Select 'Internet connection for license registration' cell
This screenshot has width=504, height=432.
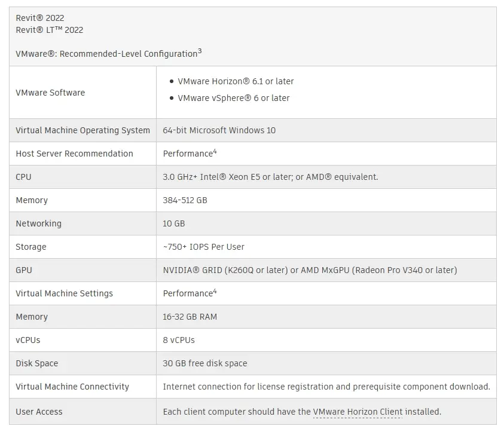pos(326,387)
